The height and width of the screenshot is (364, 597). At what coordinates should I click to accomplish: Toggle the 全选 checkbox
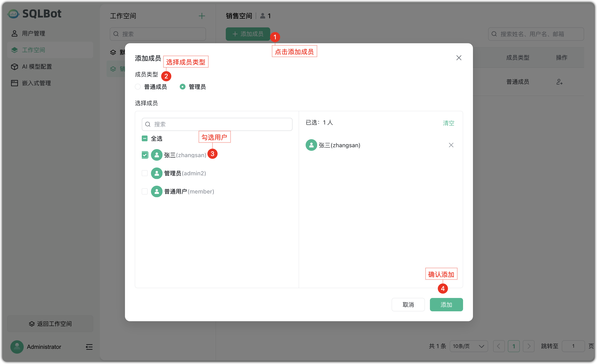point(145,138)
